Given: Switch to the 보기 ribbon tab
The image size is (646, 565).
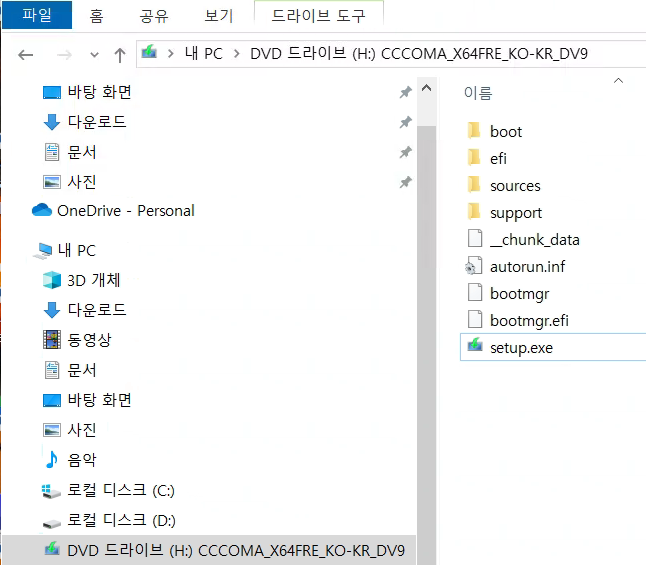Looking at the screenshot, I should 219,16.
